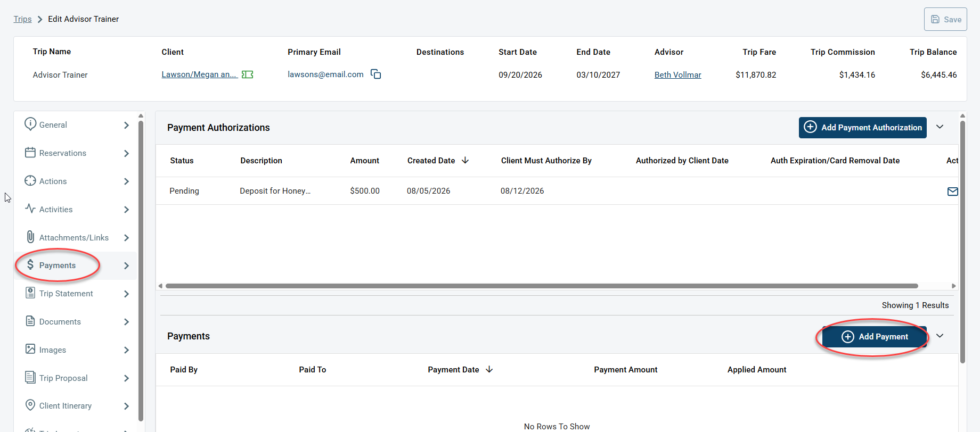980x432 pixels.
Task: Open the Activities menu item
Action: pos(76,210)
